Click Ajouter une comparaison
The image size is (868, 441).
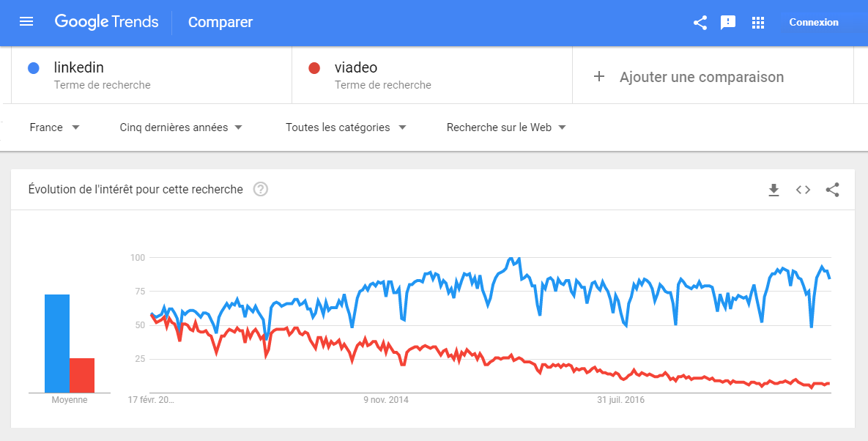(x=702, y=77)
